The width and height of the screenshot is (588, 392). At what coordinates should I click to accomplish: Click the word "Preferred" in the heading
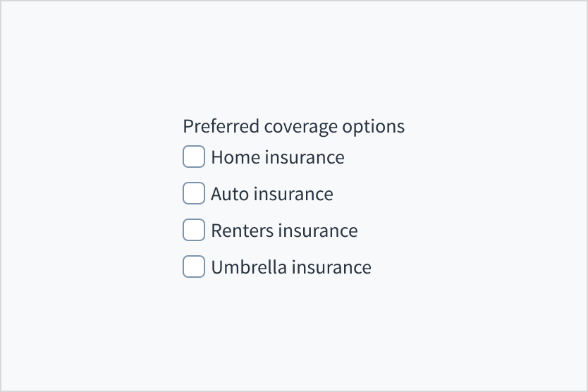pyautogui.click(x=221, y=126)
